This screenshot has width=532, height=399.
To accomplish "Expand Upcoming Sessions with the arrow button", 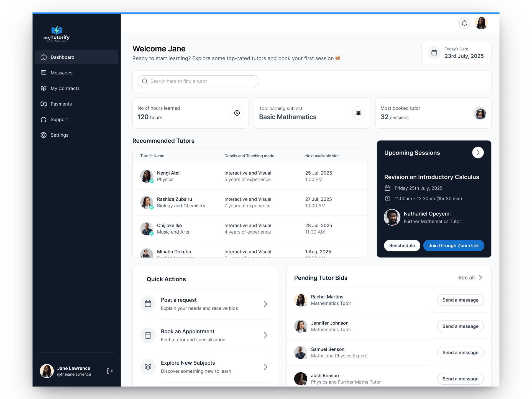I will click(478, 153).
